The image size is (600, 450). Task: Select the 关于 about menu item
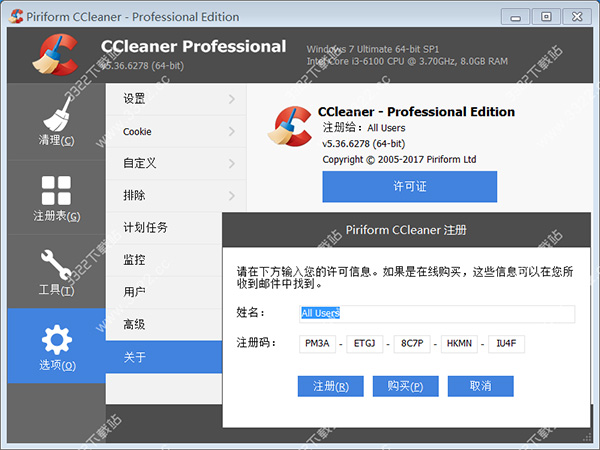164,357
